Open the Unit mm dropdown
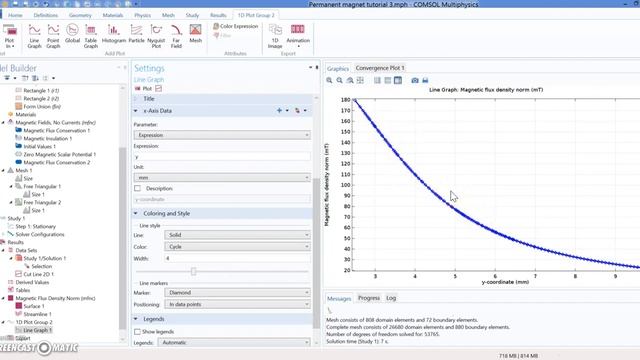 coord(222,178)
